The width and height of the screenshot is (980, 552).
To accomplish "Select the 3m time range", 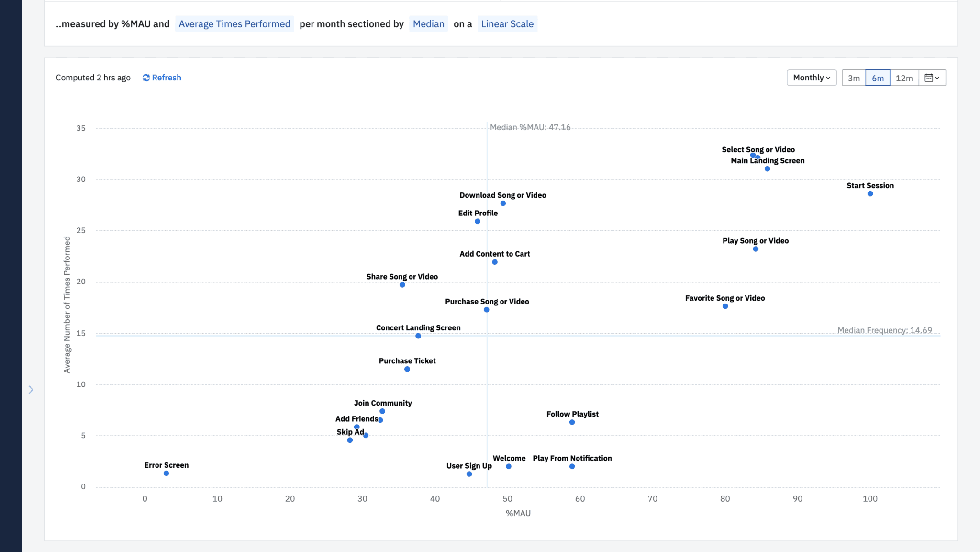I will [x=854, y=78].
